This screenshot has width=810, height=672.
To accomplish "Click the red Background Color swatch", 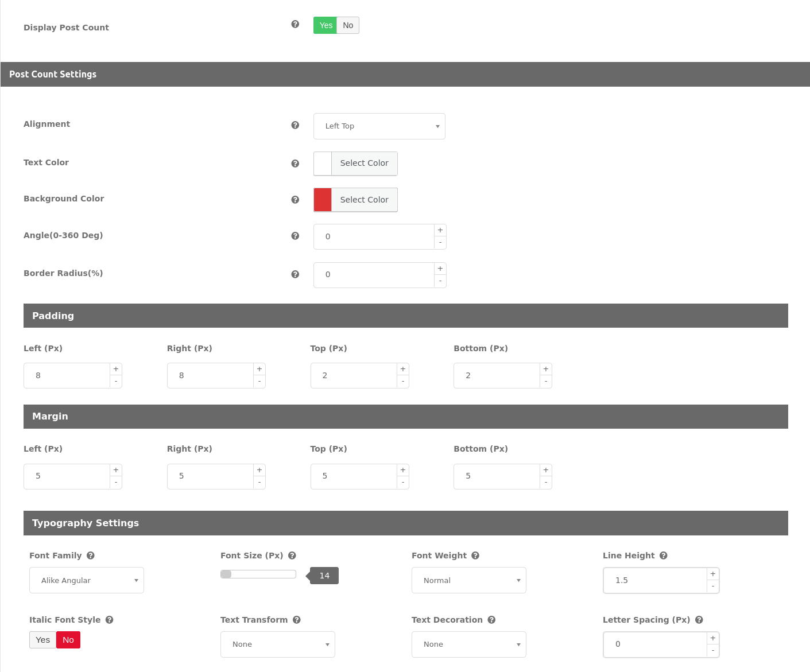I will pos(323,200).
